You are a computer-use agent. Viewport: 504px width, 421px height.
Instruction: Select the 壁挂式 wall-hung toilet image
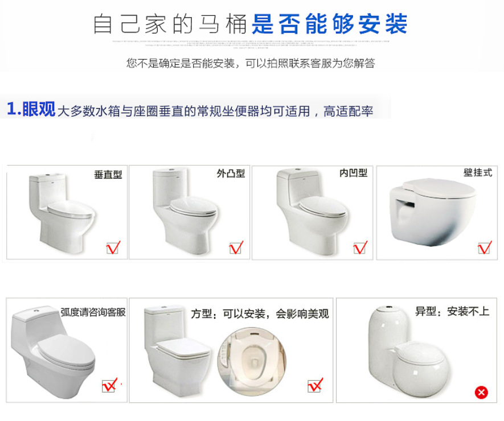click(432, 213)
